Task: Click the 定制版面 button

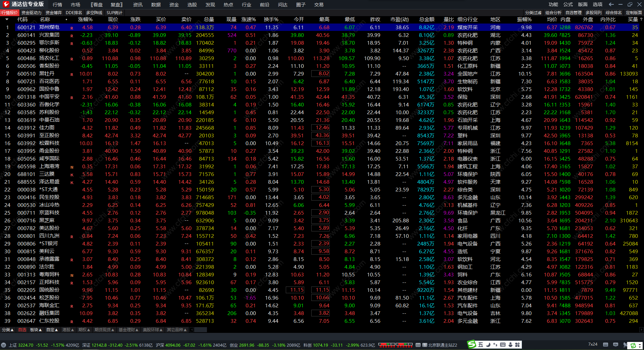Action: coord(634,13)
